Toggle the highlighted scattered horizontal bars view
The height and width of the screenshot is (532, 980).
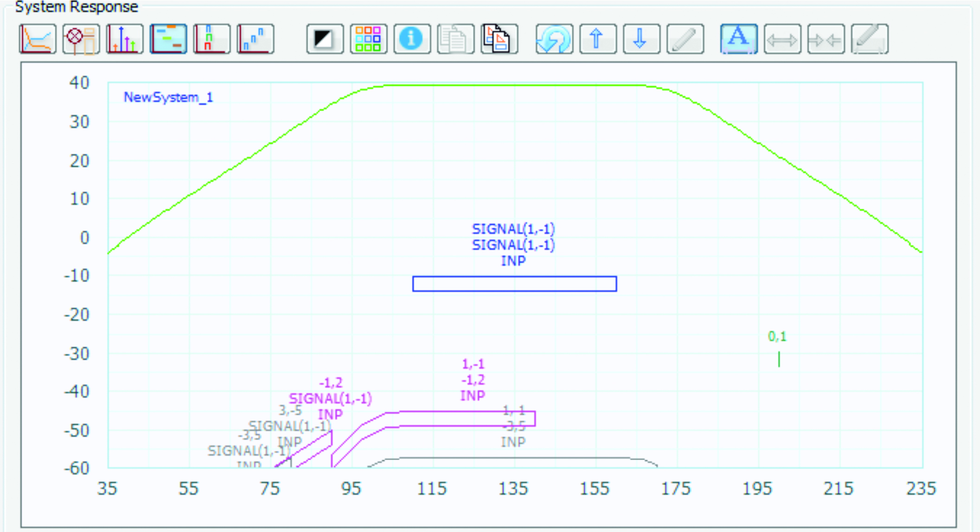[x=168, y=39]
